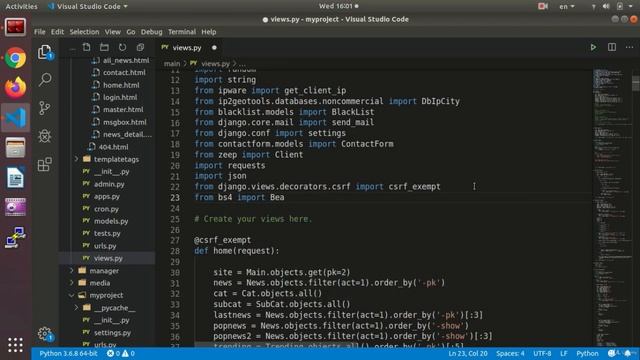Click the red terminal dock icon
The image size is (640, 360).
[x=16, y=28]
